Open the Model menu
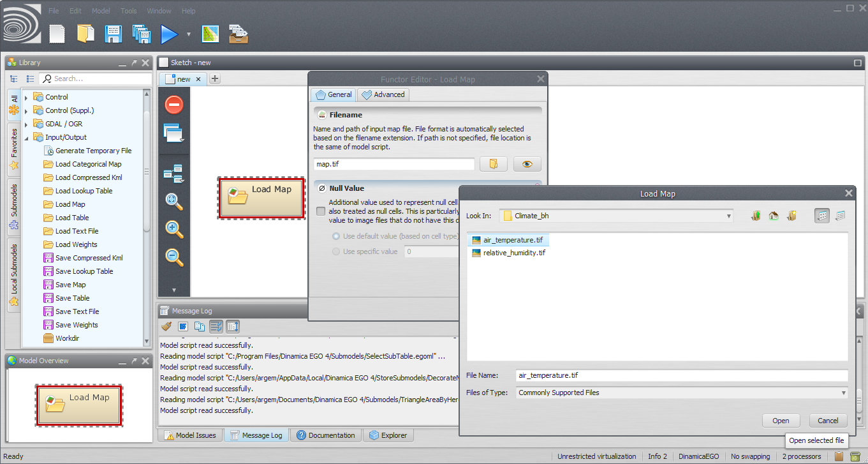Image resolution: width=868 pixels, height=464 pixels. (x=101, y=11)
